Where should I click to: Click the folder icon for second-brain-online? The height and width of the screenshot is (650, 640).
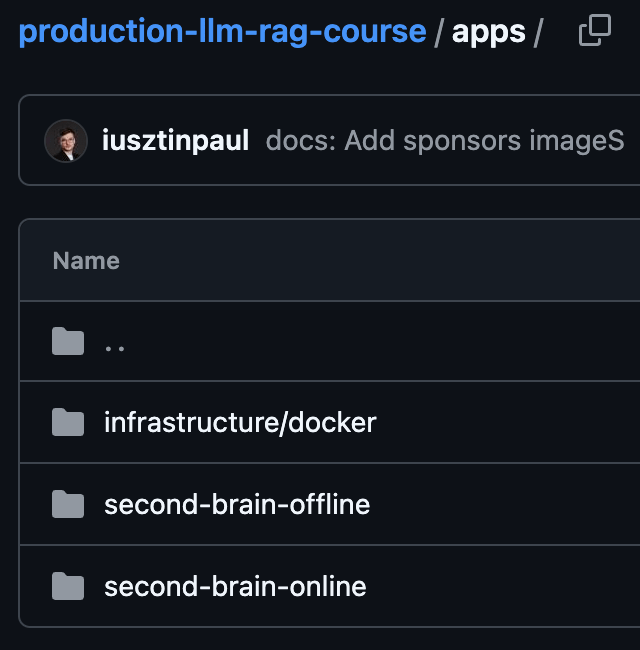point(68,586)
